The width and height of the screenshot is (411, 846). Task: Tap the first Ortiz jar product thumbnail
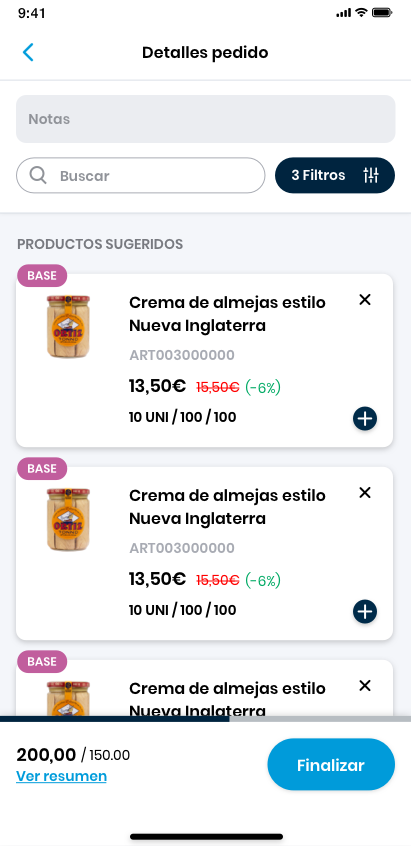tap(68, 326)
